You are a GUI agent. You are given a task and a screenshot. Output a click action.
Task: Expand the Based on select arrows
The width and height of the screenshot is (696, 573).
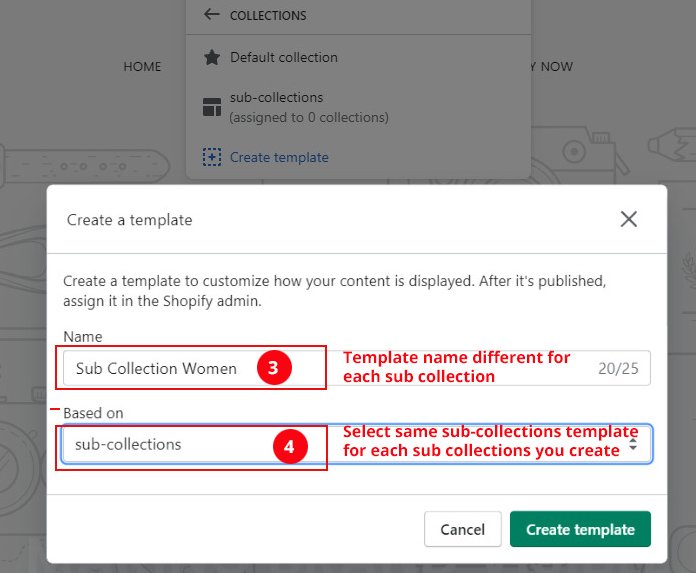click(x=632, y=445)
